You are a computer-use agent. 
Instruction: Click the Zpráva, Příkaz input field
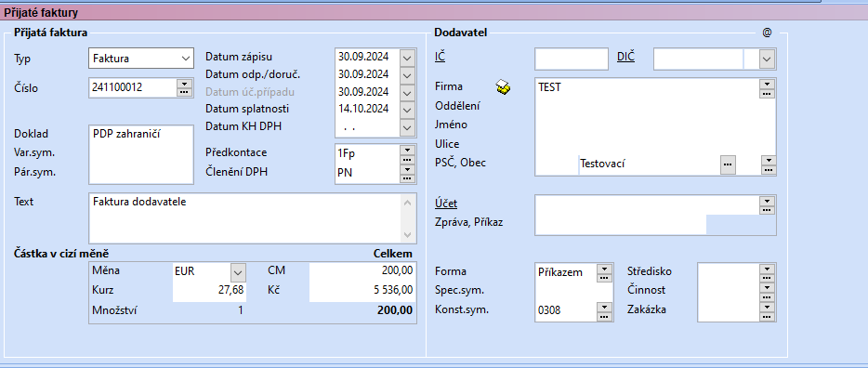click(621, 224)
